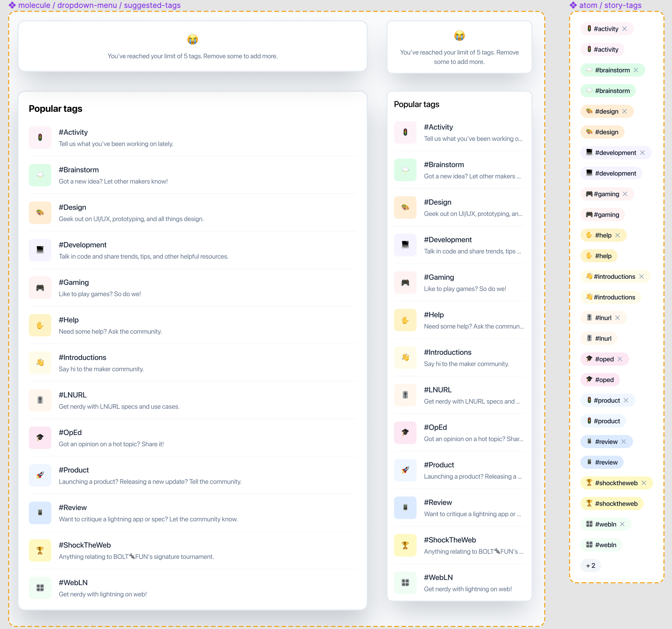The width and height of the screenshot is (672, 629).
Task: Click the graduation cap icon for #OpEd in the wide list
Action: [x=40, y=438]
